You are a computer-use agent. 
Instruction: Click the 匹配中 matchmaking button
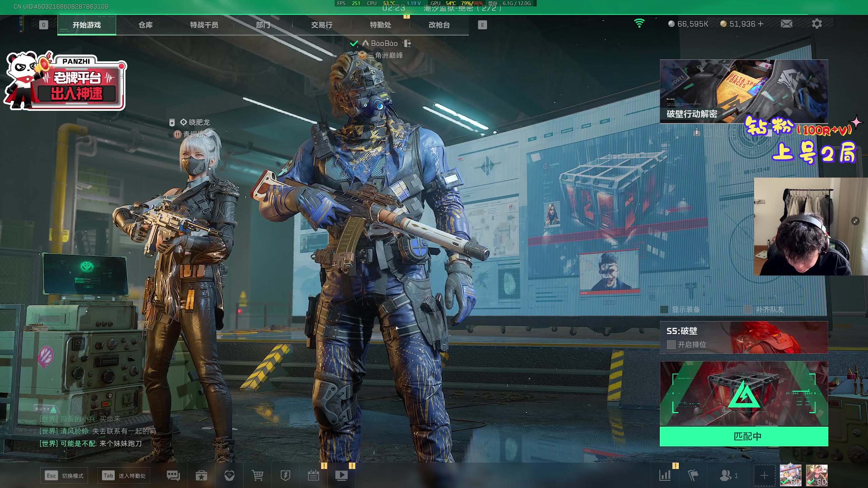click(744, 436)
